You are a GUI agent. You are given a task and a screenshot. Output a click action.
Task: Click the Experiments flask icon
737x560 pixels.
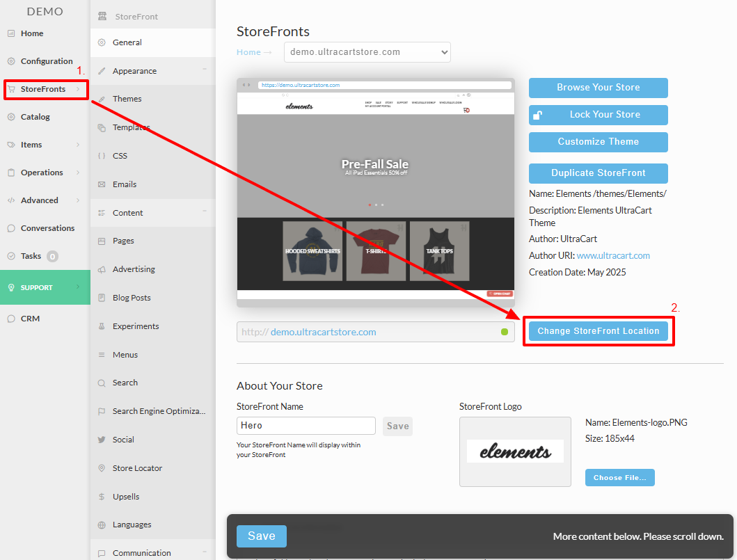tap(102, 326)
